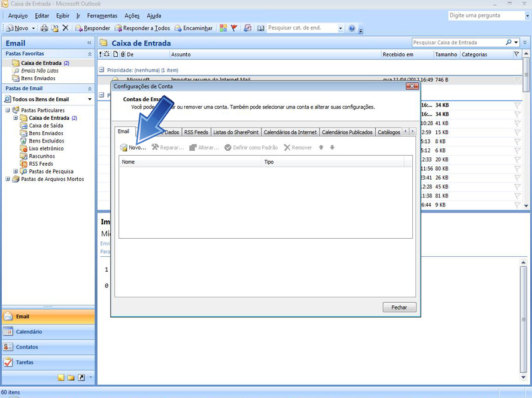Click the Send/Receive toolbar icon

248,28
